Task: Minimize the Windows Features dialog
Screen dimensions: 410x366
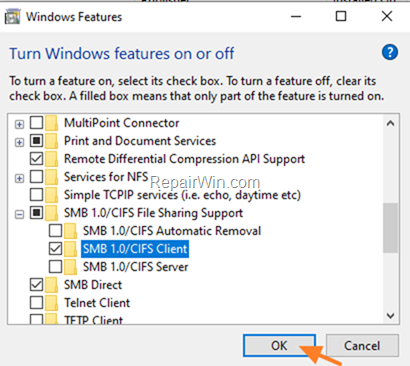Action: 296,16
